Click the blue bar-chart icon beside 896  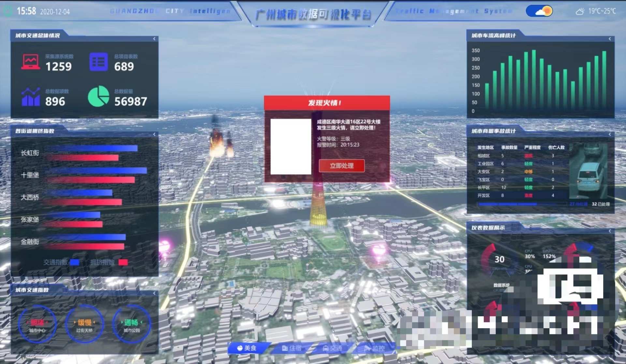click(x=31, y=97)
